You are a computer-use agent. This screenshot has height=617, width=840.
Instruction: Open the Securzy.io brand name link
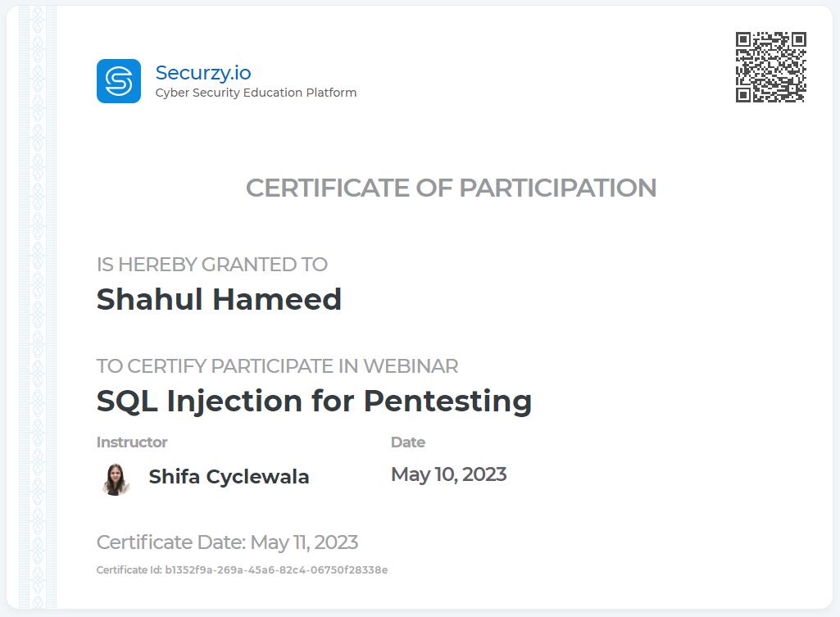point(203,72)
